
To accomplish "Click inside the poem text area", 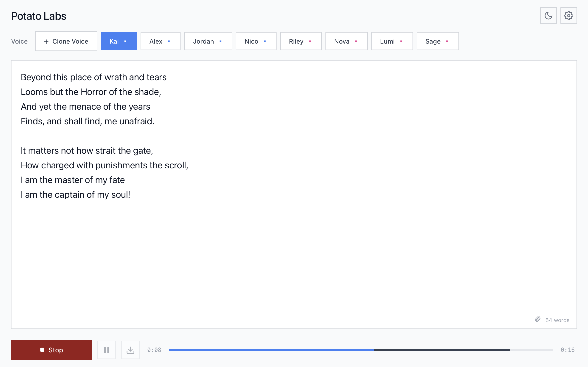I will pyautogui.click(x=291, y=231).
